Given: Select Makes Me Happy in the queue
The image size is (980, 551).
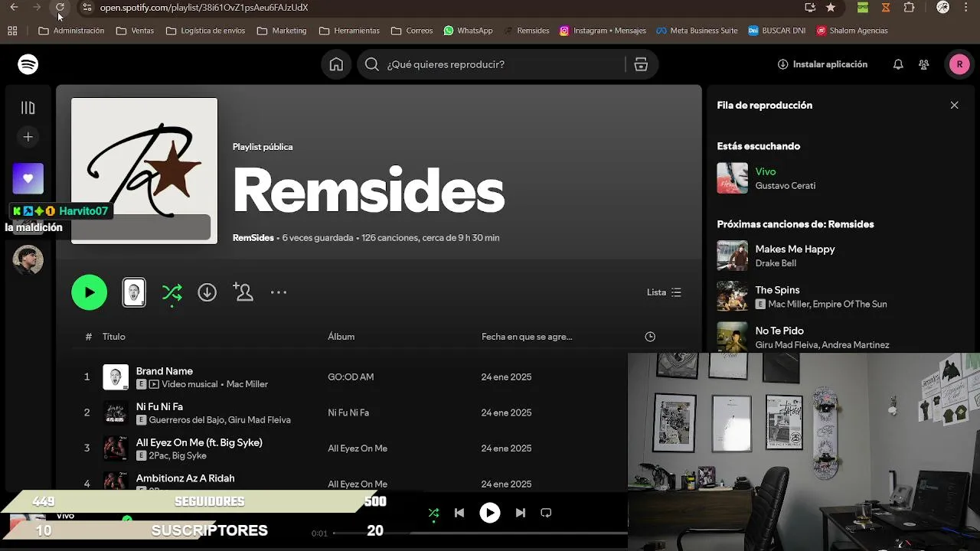Looking at the screenshot, I should [x=795, y=249].
